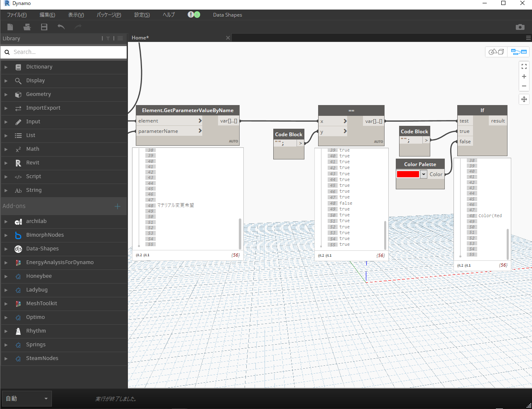Open the 表示(V) menu
The image size is (532, 409).
coord(76,15)
